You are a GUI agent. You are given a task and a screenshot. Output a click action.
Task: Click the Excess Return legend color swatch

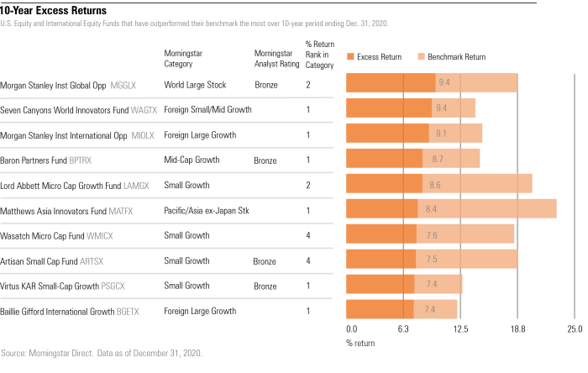pyautogui.click(x=350, y=57)
